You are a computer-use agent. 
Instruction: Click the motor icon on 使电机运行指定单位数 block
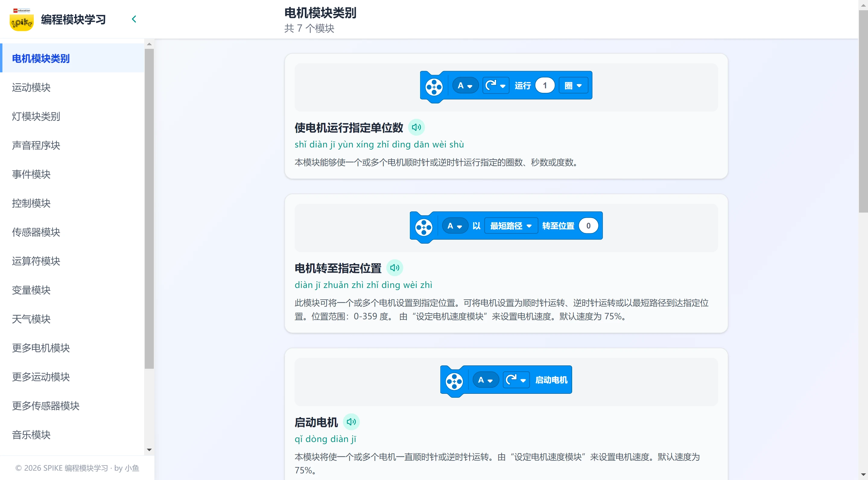(x=434, y=87)
